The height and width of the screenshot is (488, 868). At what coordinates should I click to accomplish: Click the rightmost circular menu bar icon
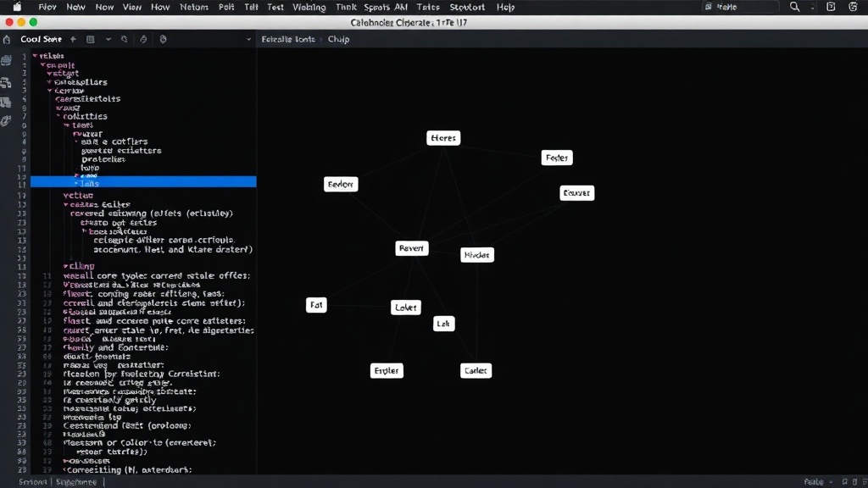(x=853, y=7)
